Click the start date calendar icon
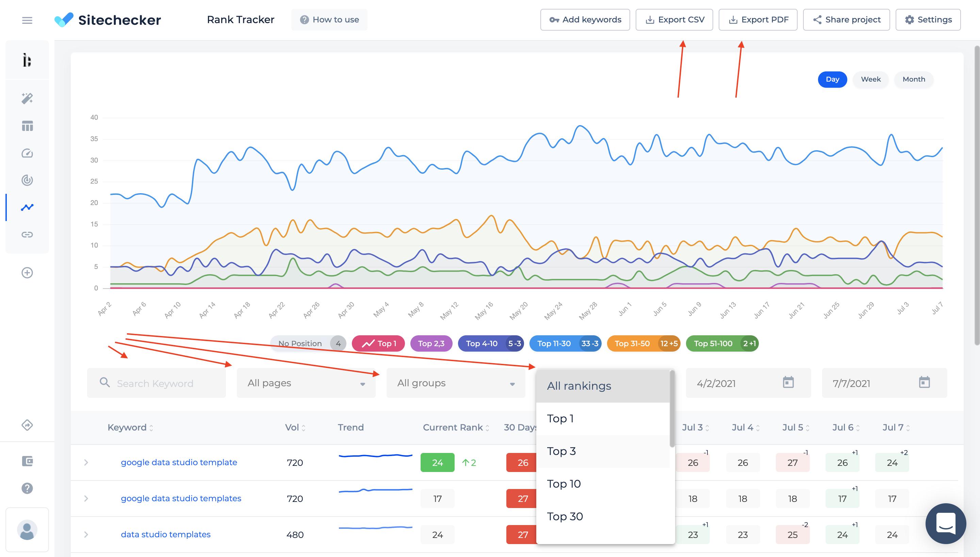Viewport: 980px width, 557px height. coord(788,382)
